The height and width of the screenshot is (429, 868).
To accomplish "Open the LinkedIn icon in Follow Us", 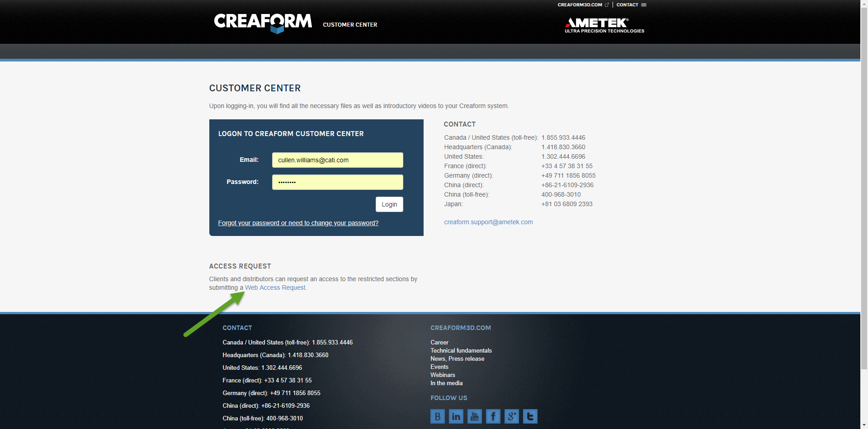I will click(x=456, y=416).
